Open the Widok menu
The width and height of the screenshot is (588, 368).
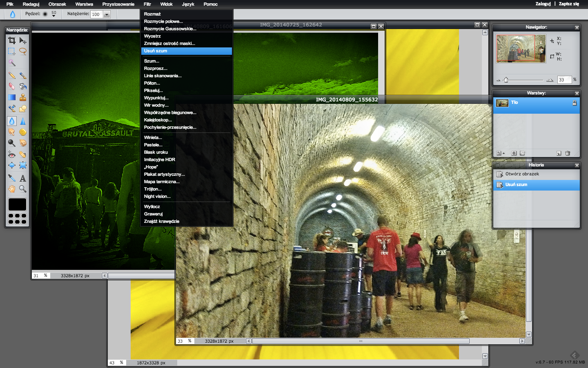pos(166,4)
